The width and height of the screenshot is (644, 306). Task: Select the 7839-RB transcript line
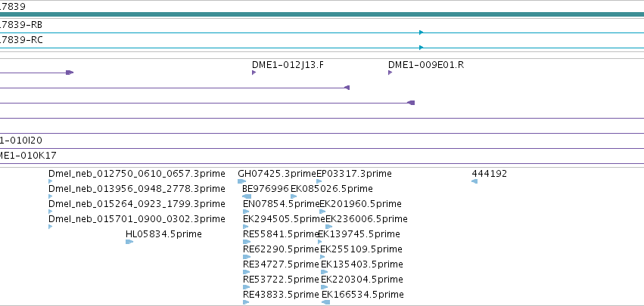pos(322,32)
